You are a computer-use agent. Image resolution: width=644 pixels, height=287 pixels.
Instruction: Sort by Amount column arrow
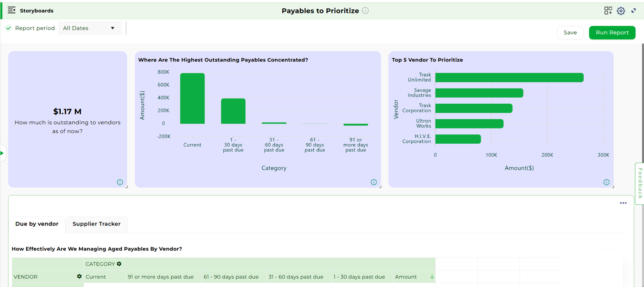pos(432,277)
